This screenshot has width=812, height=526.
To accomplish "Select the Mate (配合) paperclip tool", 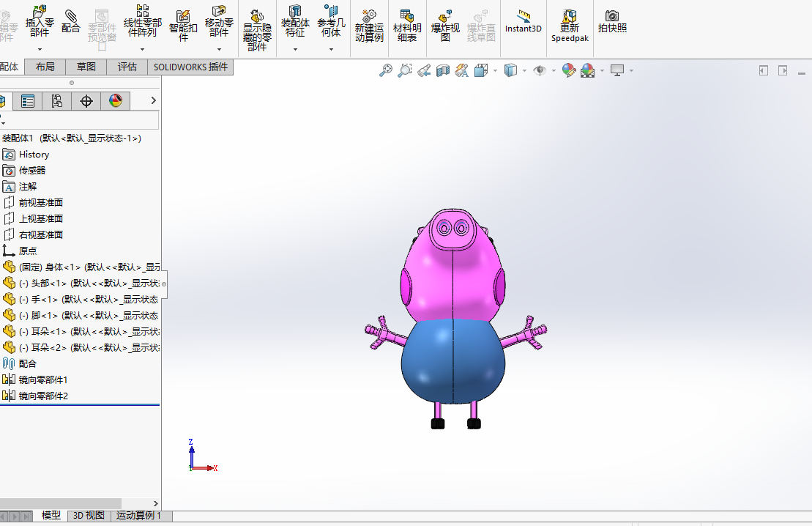I will (70, 21).
